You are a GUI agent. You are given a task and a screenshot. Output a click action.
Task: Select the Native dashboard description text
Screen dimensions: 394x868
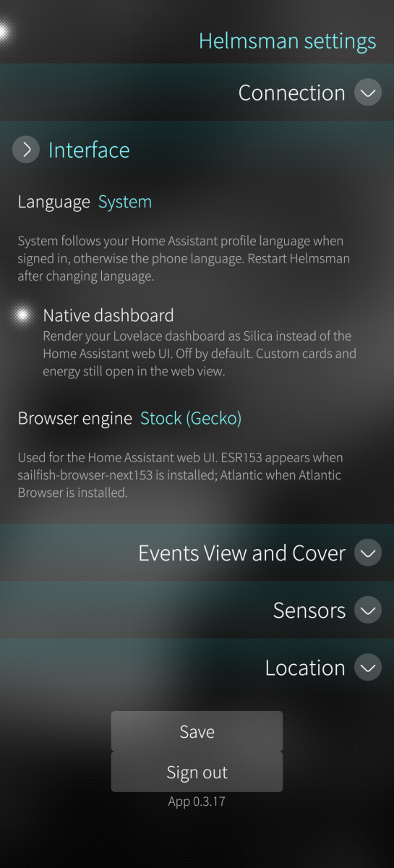click(200, 354)
